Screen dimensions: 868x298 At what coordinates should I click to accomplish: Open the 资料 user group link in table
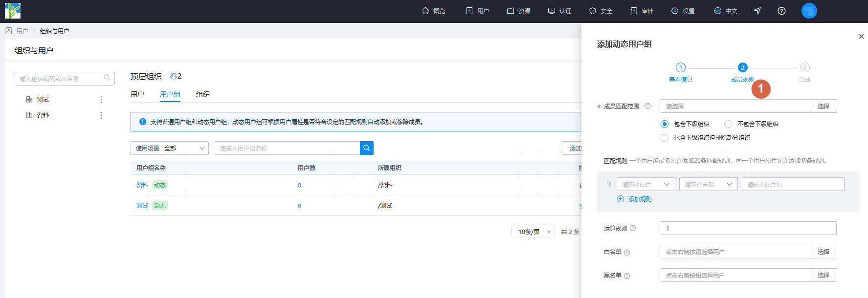click(x=142, y=185)
